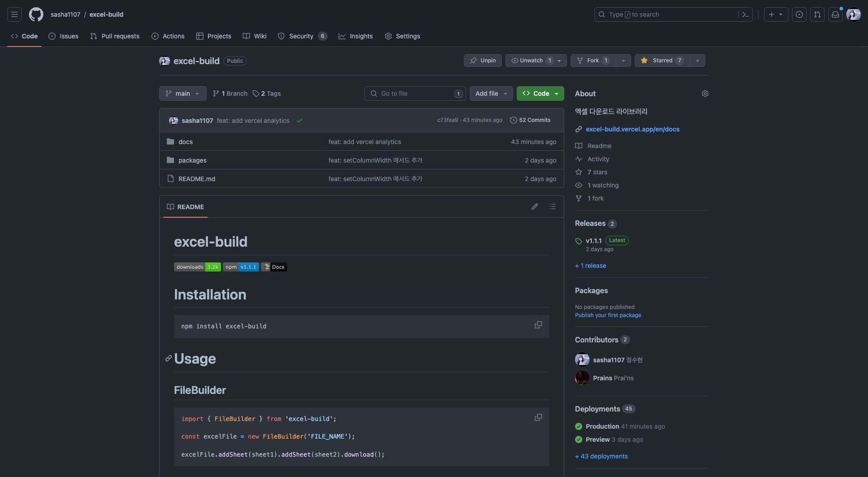This screenshot has height=477, width=868.
Task: Open sasha1107 contributor avatar
Action: tap(582, 360)
